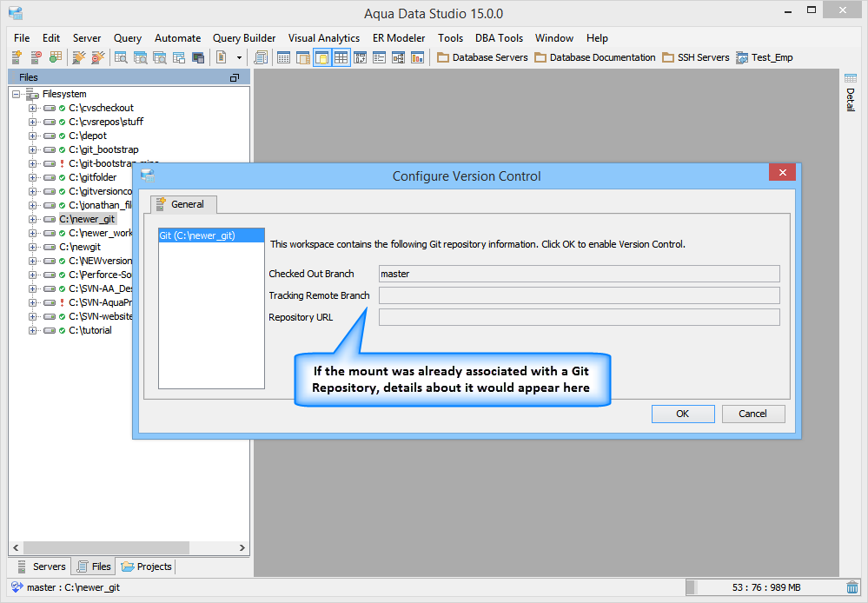This screenshot has width=868, height=603.
Task: Click the Repository URL field
Action: coord(579,317)
